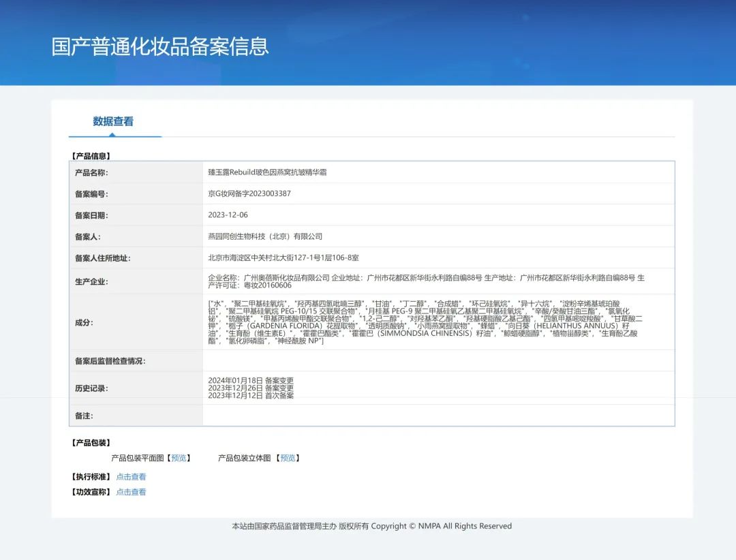This screenshot has height=560, width=736.
Task: Click the 备案人 company name 燕园同创生物科技
Action: click(265, 236)
